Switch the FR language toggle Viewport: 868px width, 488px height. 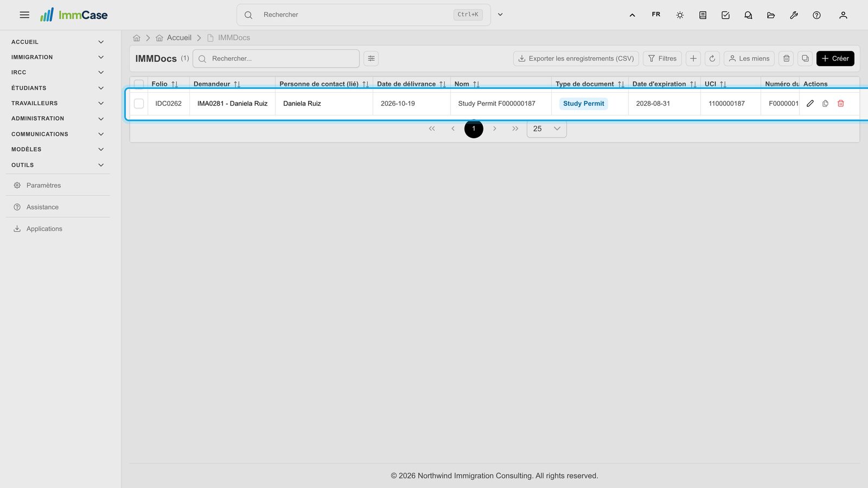click(x=656, y=15)
